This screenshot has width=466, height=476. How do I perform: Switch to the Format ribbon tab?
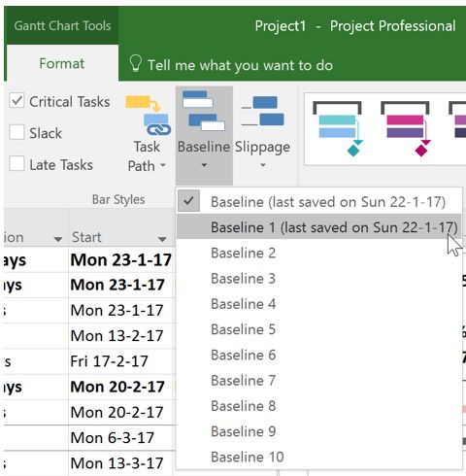coord(62,63)
